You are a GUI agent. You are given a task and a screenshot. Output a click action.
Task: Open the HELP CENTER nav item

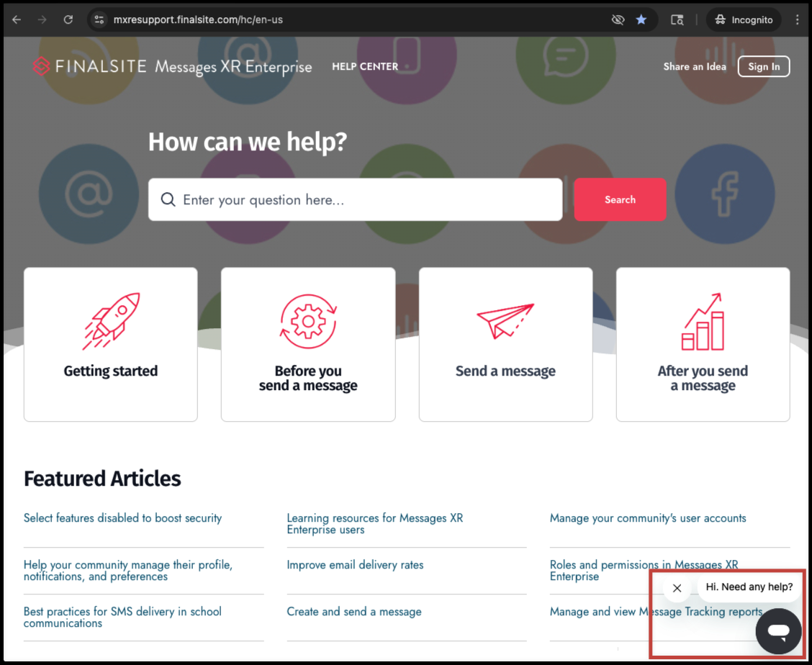pyautogui.click(x=365, y=66)
